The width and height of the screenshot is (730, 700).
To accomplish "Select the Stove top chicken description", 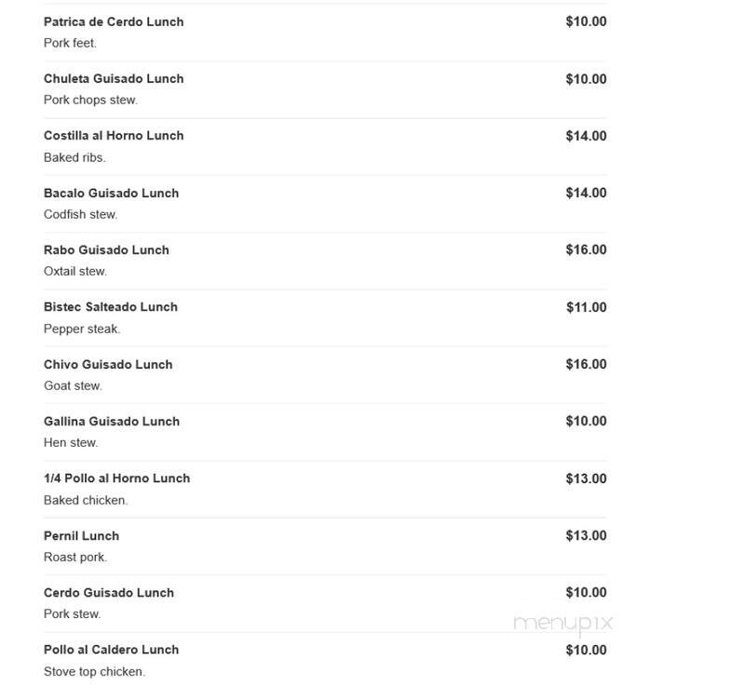I will pos(95,672).
